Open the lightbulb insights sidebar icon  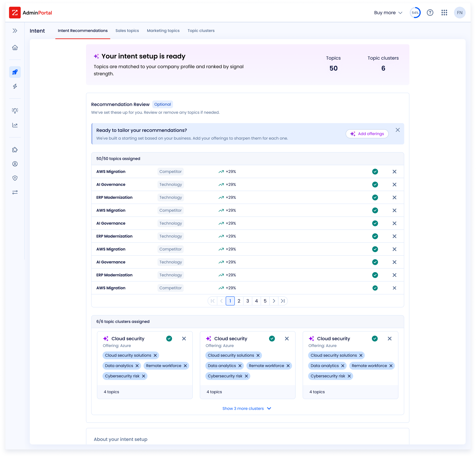[x=15, y=111]
